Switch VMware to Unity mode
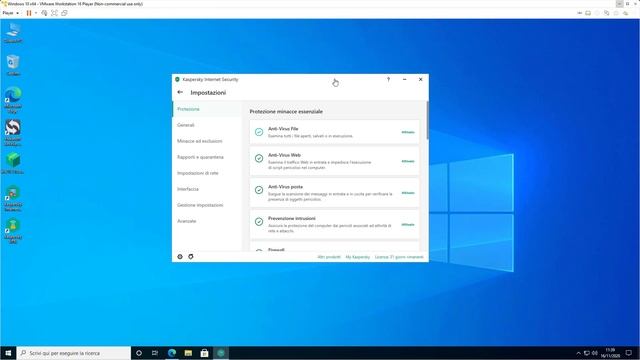The width and height of the screenshot is (640, 360). [x=64, y=13]
